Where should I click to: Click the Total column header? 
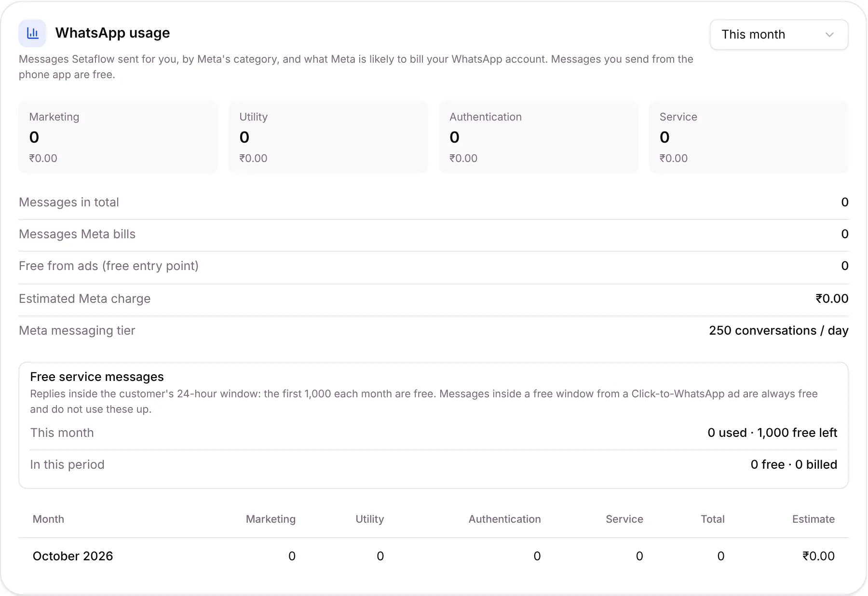[713, 519]
